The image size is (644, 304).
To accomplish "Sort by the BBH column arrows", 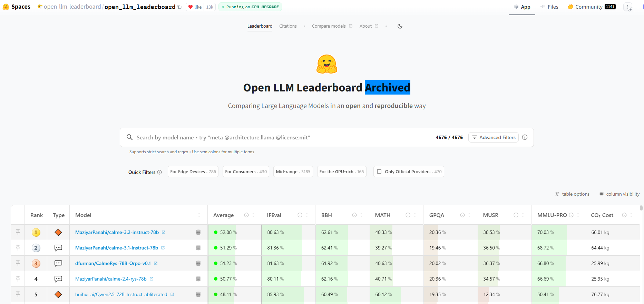I will point(361,215).
